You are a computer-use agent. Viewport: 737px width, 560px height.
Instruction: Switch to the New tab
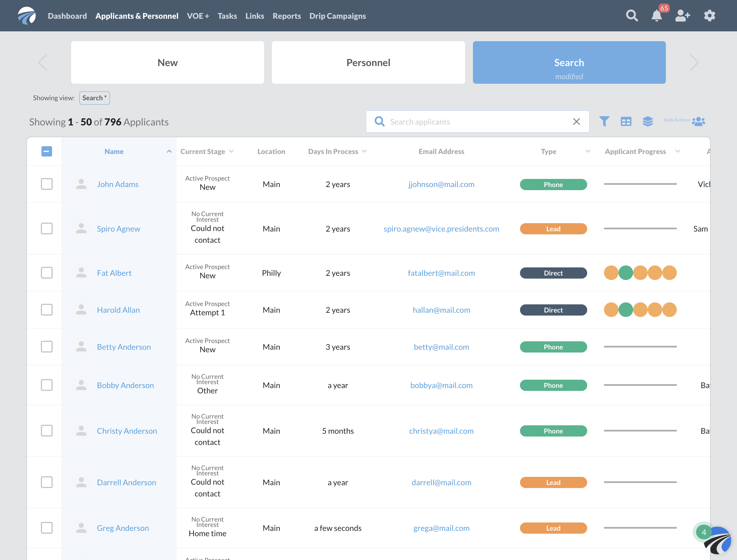click(x=168, y=62)
